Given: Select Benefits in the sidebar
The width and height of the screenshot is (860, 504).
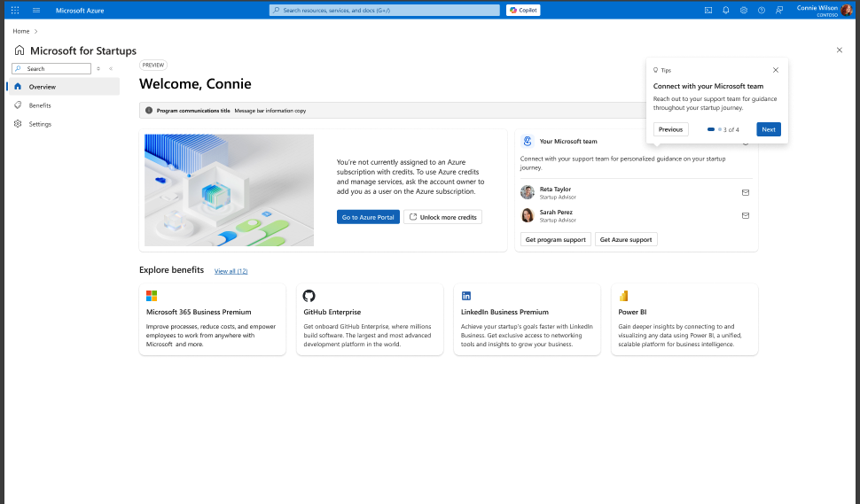Looking at the screenshot, I should point(64,105).
